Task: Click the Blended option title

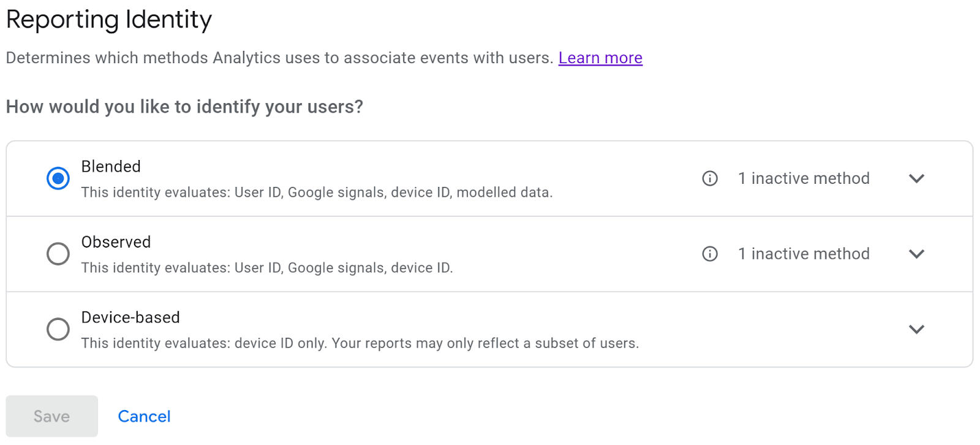Action: click(111, 167)
